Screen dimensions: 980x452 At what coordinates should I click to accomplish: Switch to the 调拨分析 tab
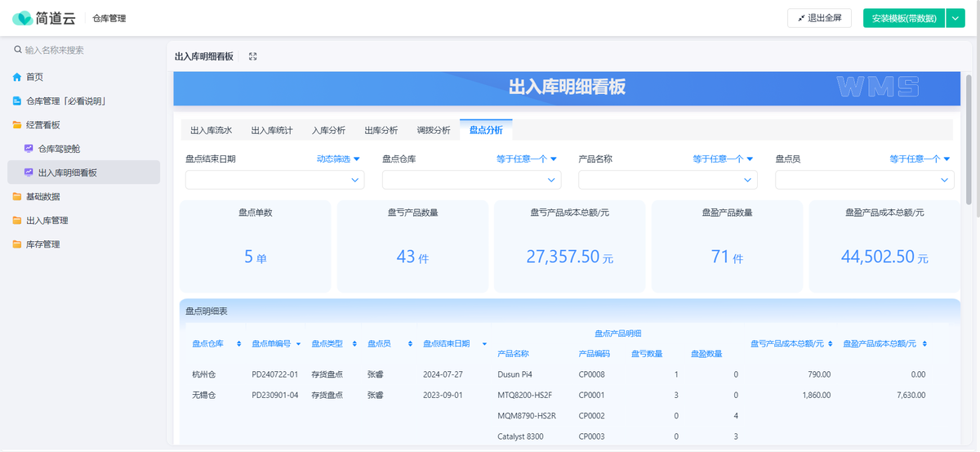[x=433, y=130]
